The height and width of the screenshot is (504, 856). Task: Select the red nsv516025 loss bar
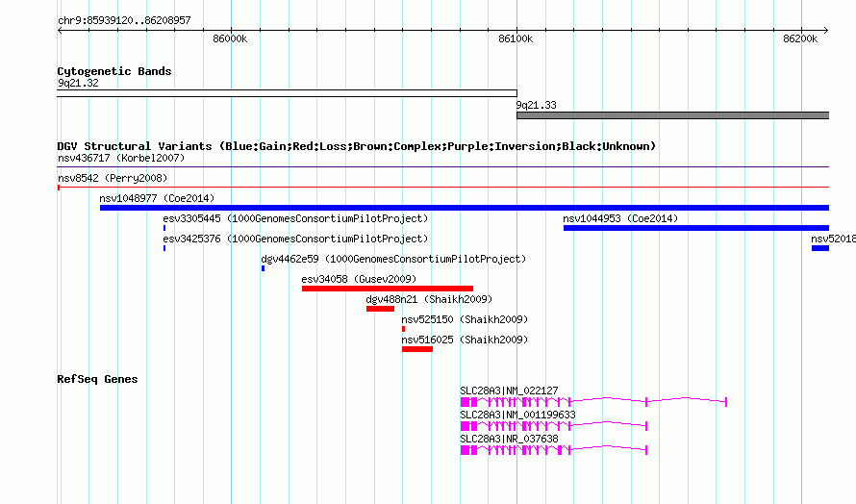point(417,349)
